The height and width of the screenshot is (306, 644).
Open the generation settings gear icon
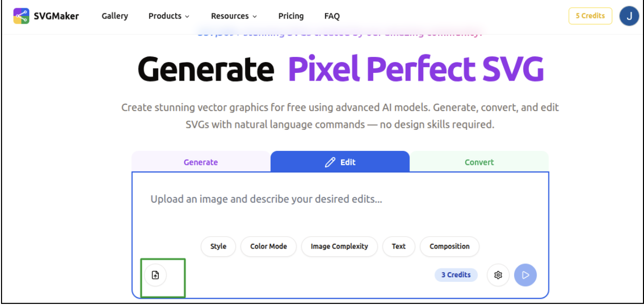pyautogui.click(x=498, y=275)
